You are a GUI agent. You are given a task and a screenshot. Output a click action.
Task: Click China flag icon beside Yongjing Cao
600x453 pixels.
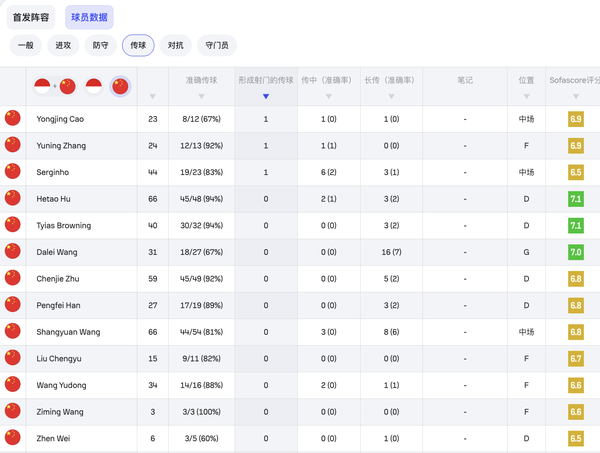[x=13, y=118]
